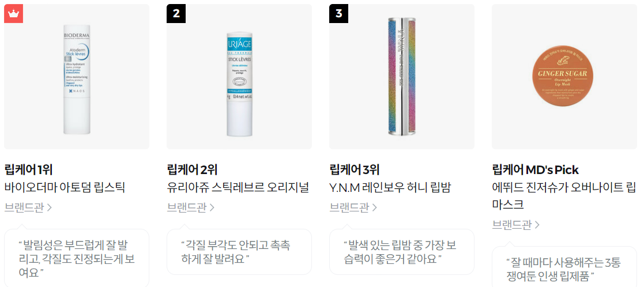
Task: Open the rainbow Y.N.M lip balm image
Action: click(x=402, y=77)
